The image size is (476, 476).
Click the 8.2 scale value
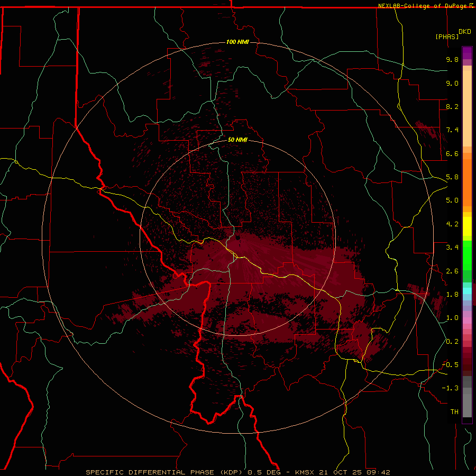click(452, 106)
